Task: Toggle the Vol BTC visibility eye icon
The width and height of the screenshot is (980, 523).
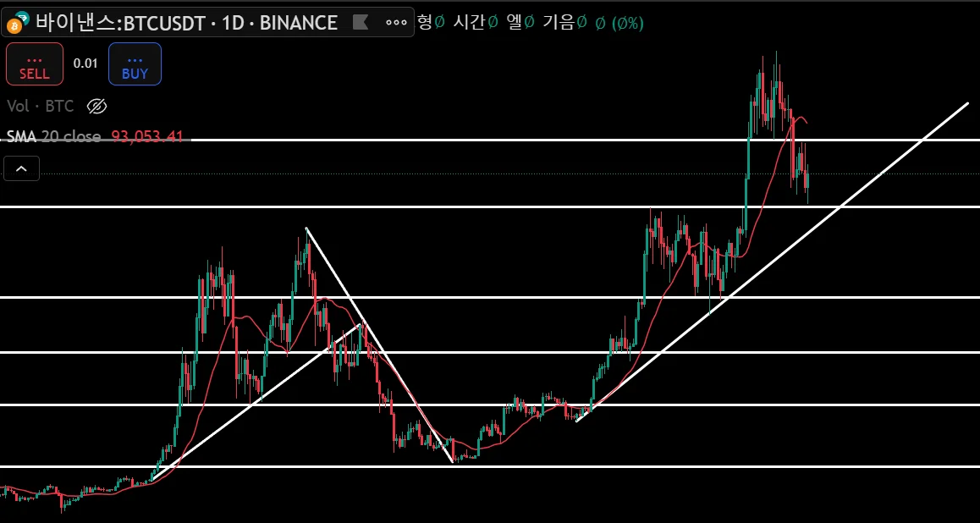Action: (x=96, y=107)
